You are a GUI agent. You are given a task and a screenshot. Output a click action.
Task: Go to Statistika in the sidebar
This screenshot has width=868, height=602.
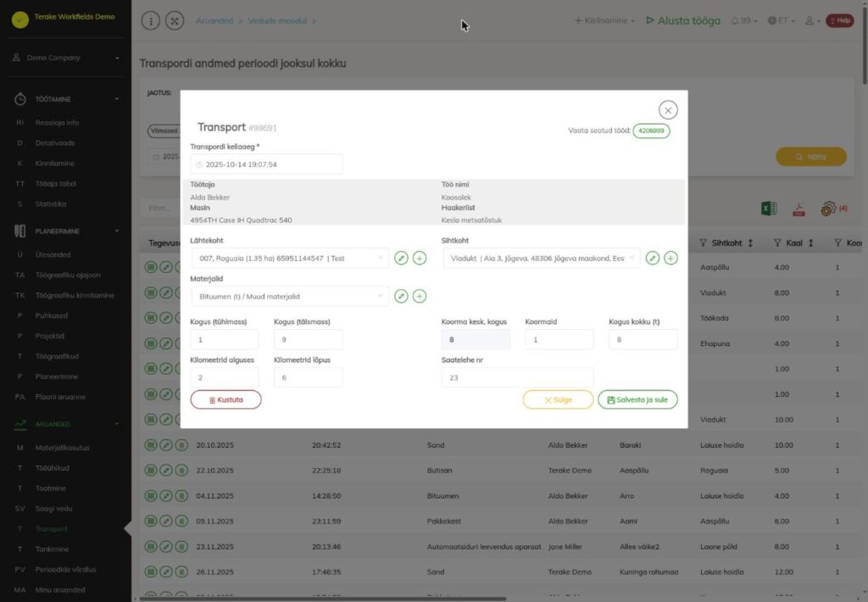pos(50,203)
